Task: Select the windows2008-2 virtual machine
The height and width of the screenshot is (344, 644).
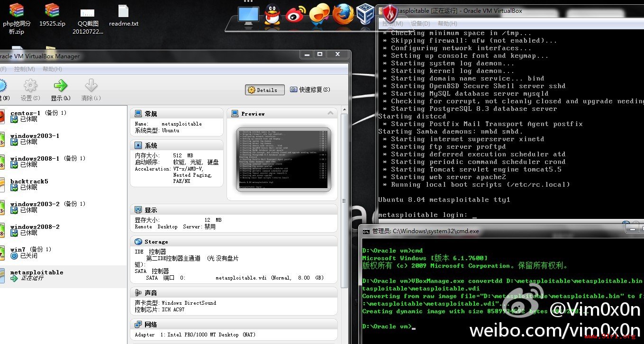Action: tap(63, 230)
